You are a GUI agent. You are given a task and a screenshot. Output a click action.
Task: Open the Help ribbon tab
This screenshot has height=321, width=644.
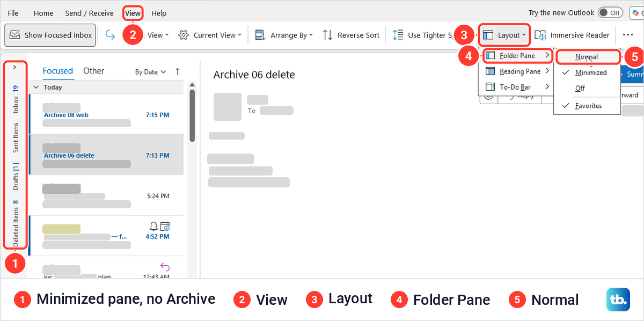tap(159, 13)
